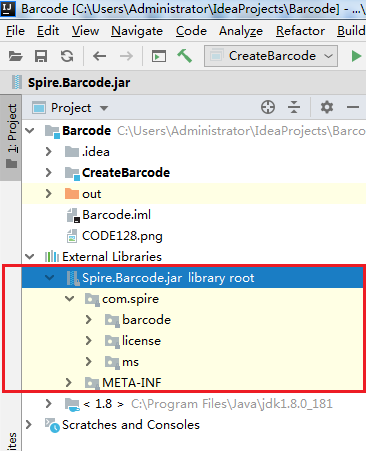
Task: Select the out folder row
Action: click(x=194, y=194)
